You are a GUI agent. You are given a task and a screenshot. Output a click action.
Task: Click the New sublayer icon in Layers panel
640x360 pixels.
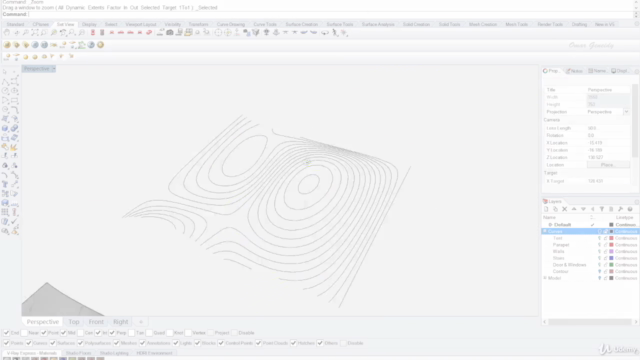click(555, 209)
